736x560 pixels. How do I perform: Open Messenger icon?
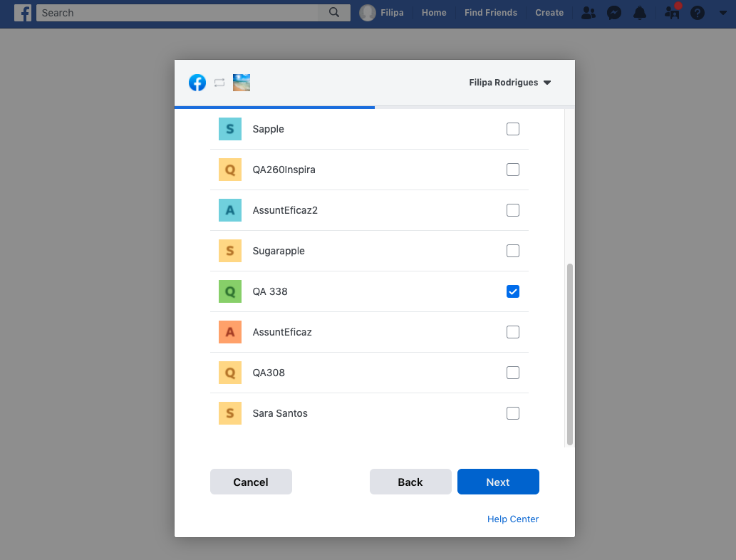click(x=614, y=13)
